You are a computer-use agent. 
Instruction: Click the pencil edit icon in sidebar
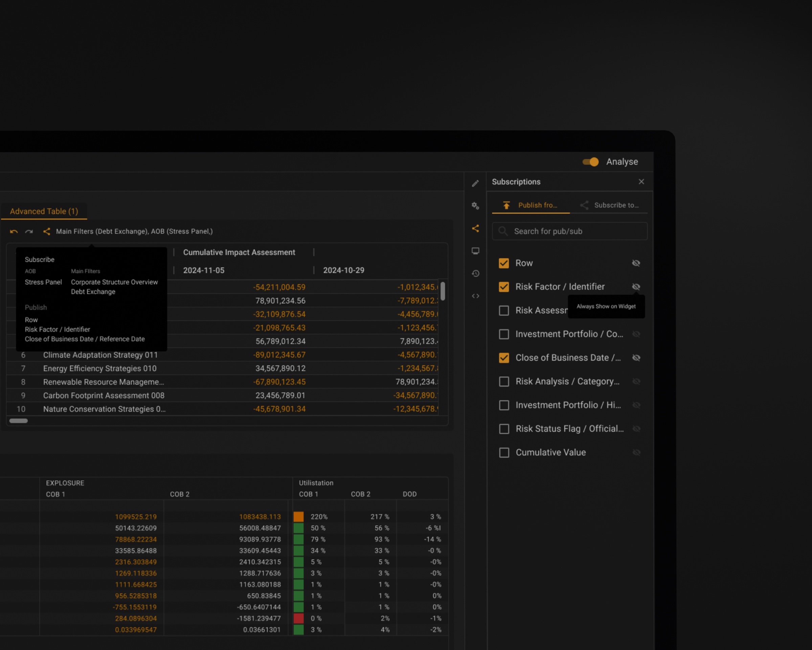475,183
